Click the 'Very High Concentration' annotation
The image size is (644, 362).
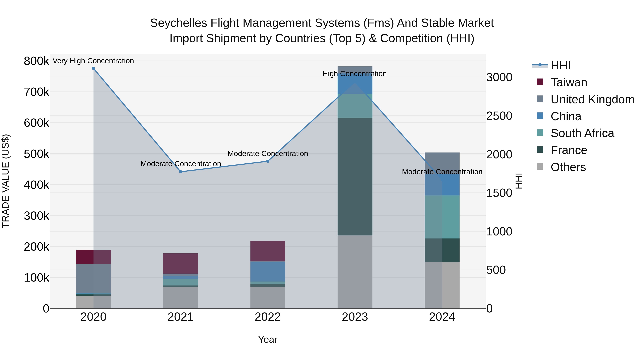(x=93, y=61)
